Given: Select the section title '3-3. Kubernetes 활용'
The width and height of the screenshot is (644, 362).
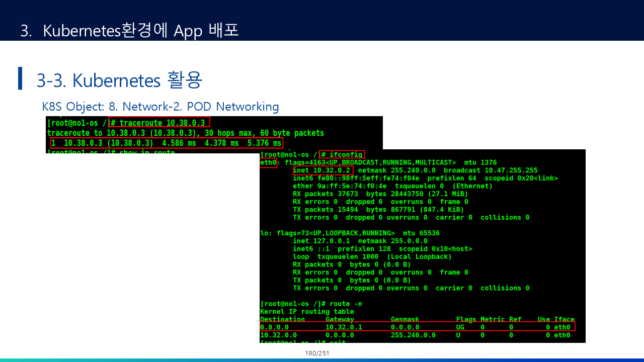Looking at the screenshot, I should (x=119, y=80).
